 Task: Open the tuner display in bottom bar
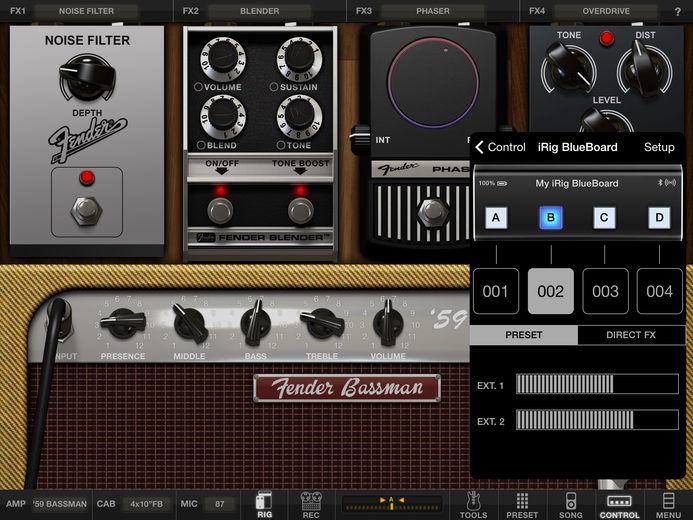click(x=392, y=504)
